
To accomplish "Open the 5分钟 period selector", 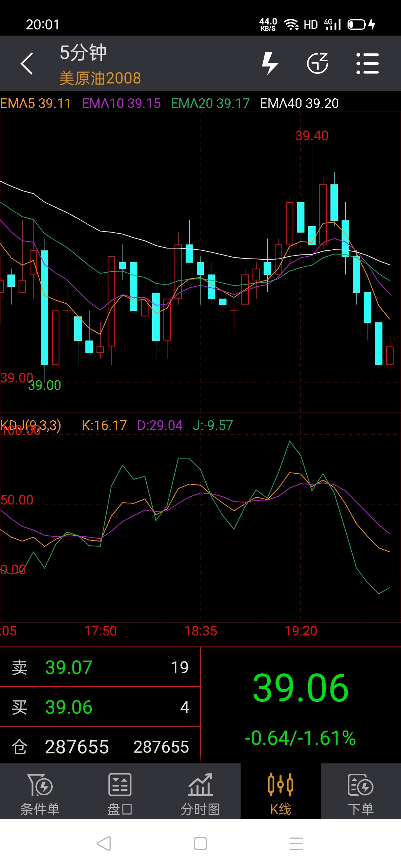I will (83, 52).
